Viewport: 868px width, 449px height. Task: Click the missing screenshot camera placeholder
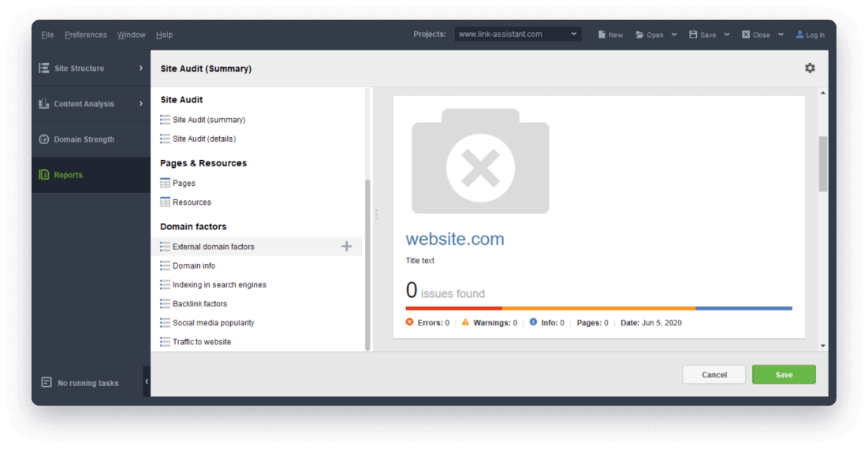tap(480, 161)
